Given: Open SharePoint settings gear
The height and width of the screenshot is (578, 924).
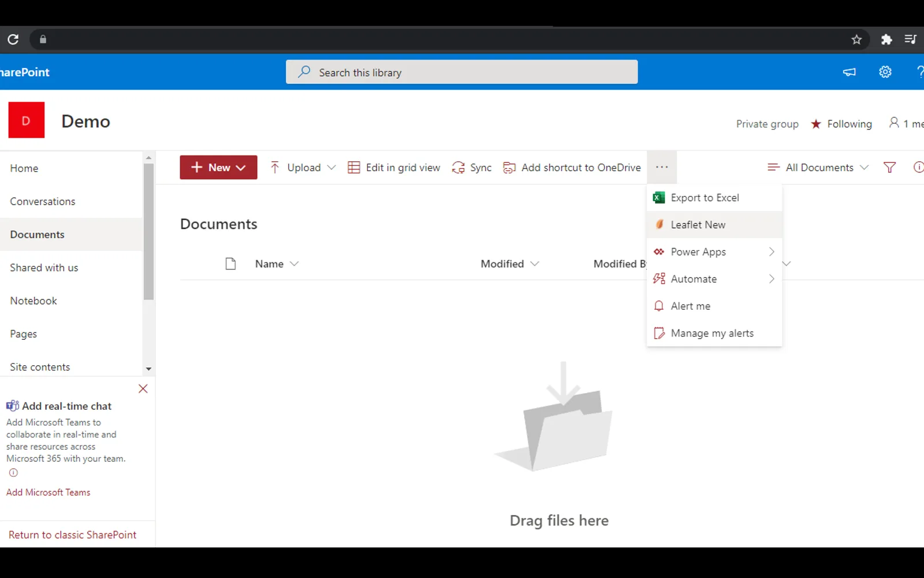Looking at the screenshot, I should click(x=885, y=72).
